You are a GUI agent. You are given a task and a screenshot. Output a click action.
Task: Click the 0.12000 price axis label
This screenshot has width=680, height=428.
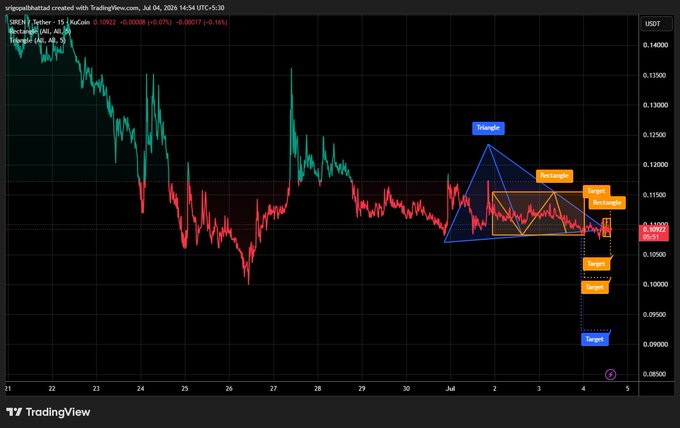pos(655,165)
